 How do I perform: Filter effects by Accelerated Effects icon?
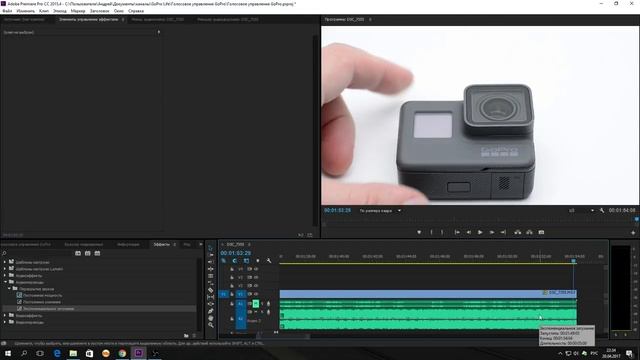pyautogui.click(x=78, y=253)
